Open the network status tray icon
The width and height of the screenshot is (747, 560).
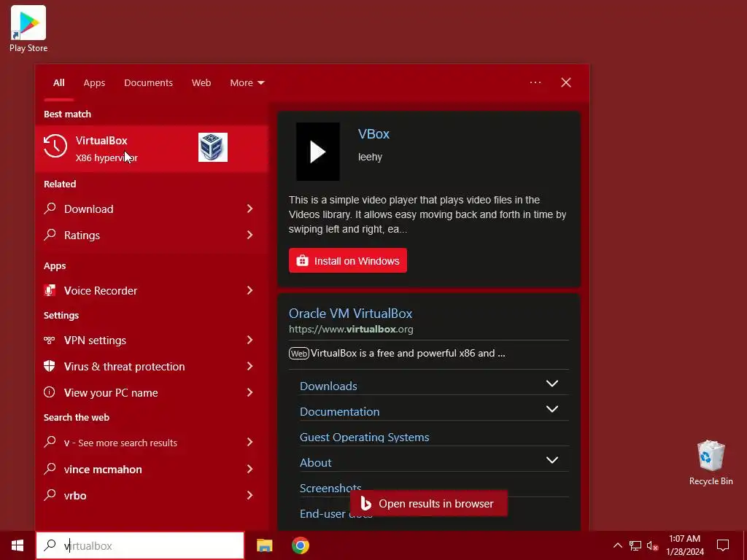pyautogui.click(x=635, y=545)
